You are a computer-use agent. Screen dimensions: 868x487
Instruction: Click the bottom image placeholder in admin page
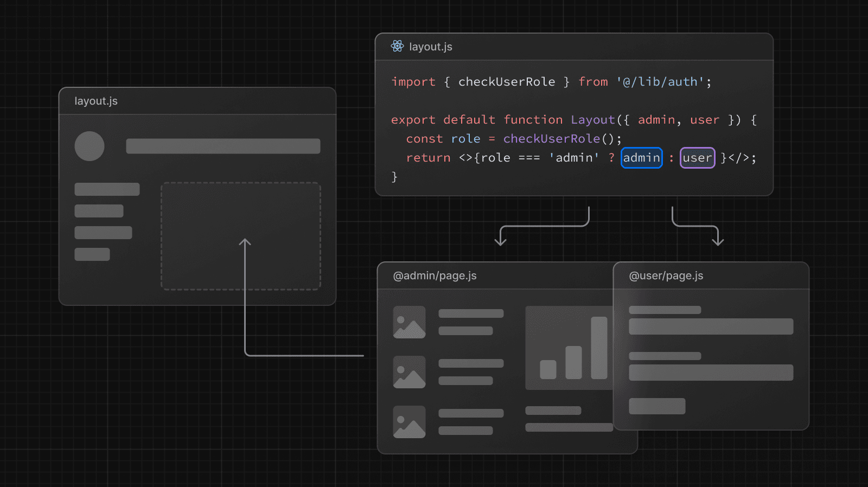(409, 422)
